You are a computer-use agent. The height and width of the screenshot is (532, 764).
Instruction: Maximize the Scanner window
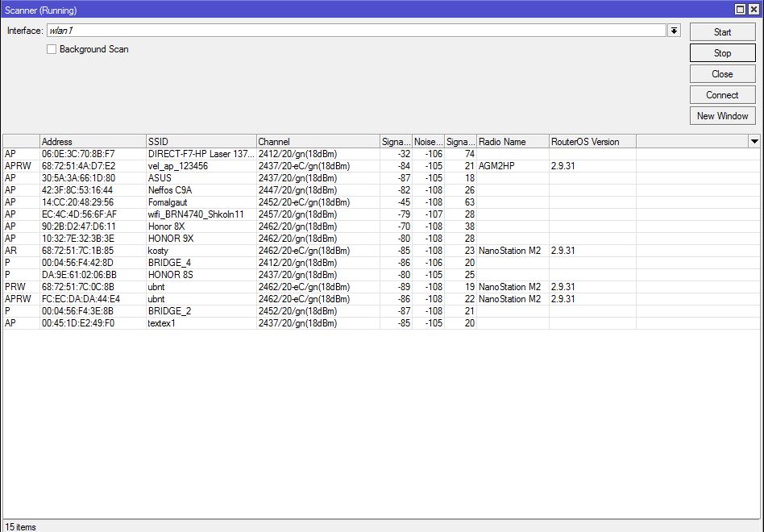740,9
